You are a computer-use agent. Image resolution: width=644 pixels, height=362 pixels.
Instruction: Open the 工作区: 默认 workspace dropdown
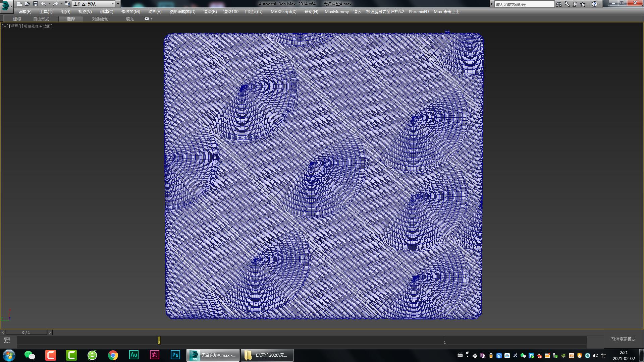[94, 4]
